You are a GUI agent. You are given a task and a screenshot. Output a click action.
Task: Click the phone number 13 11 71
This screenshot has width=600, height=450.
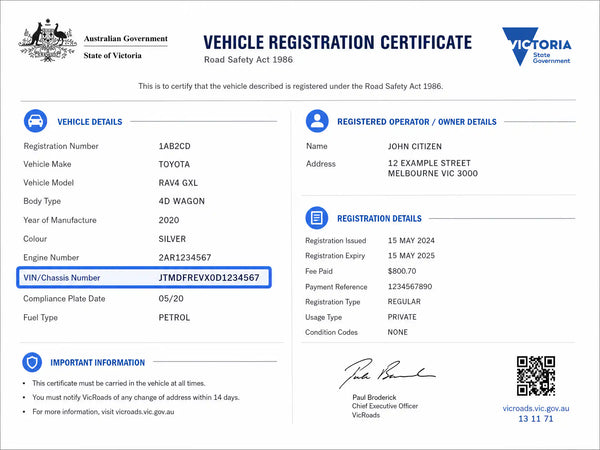(x=536, y=419)
